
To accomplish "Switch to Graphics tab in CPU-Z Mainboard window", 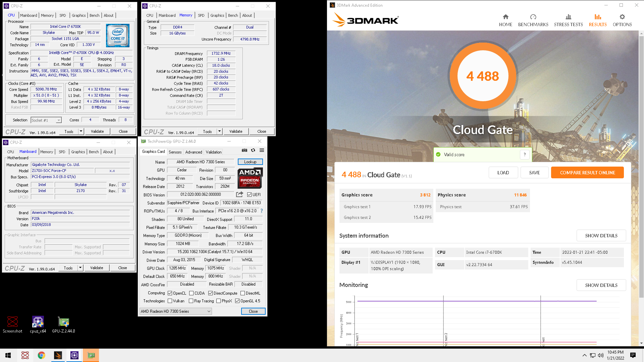I will click(78, 152).
